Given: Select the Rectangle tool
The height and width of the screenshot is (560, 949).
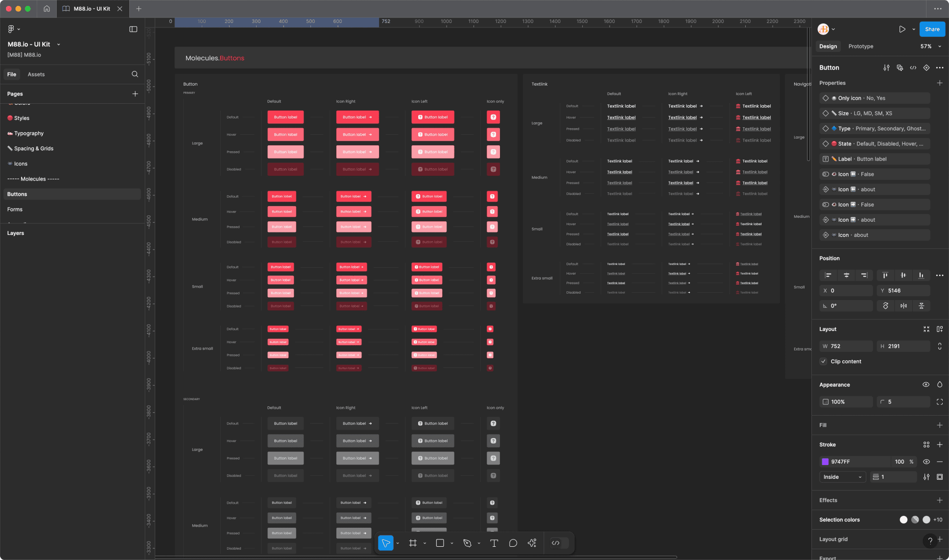Looking at the screenshot, I should (440, 543).
